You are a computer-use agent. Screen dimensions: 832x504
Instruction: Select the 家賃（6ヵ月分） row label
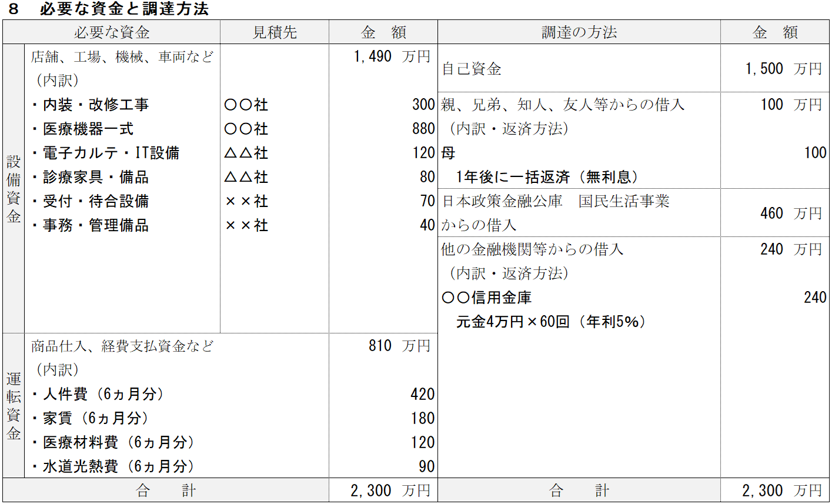[96, 418]
